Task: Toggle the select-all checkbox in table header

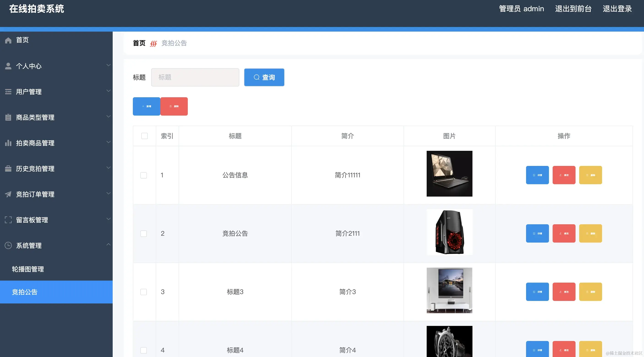Action: coord(145,136)
